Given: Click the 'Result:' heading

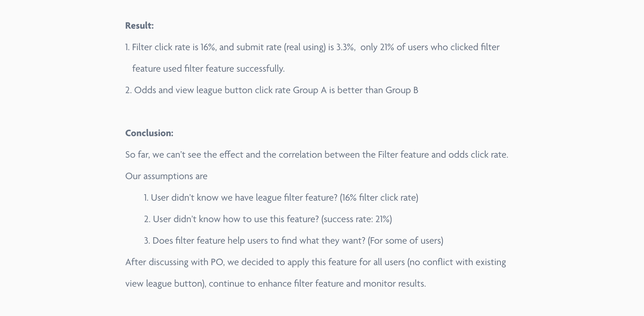Looking at the screenshot, I should [x=139, y=25].
